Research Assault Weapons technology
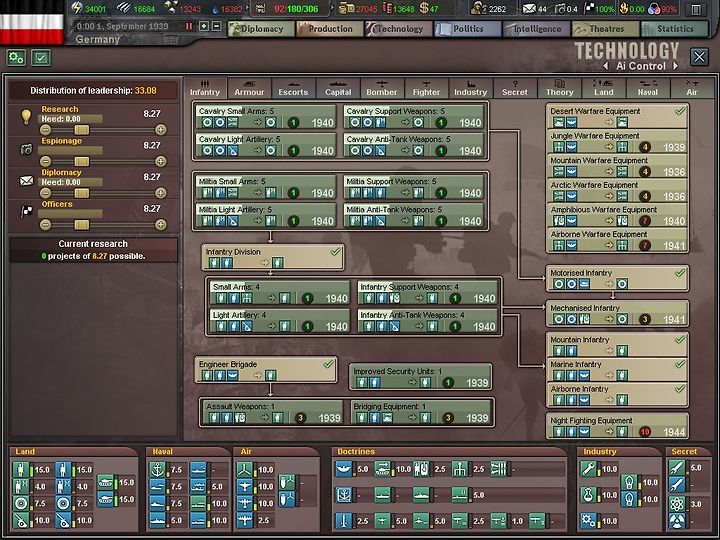720x540 pixels. [273, 412]
